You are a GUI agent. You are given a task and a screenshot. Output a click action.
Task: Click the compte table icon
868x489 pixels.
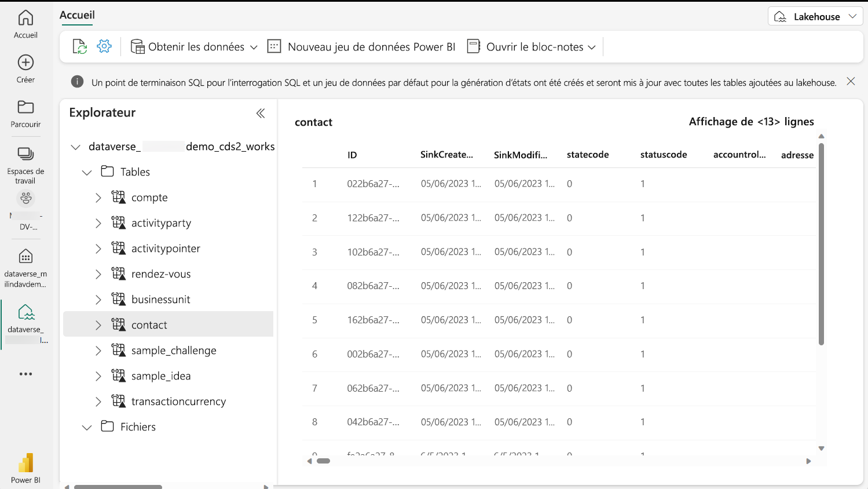[x=118, y=197]
